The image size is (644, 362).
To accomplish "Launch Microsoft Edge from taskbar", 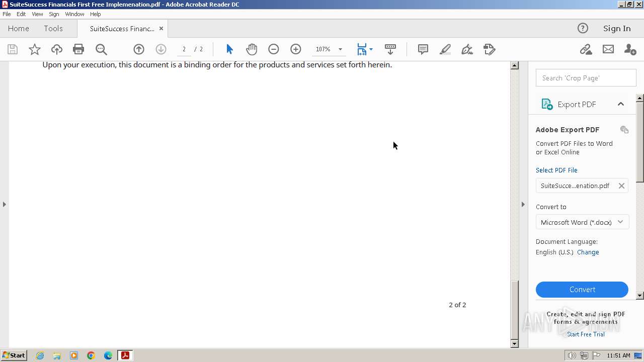I will [x=108, y=355].
